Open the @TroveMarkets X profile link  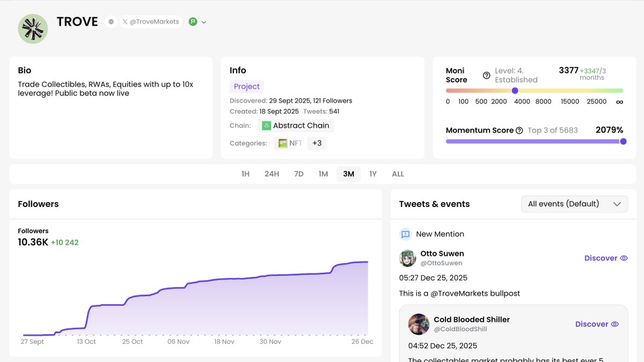click(151, 22)
